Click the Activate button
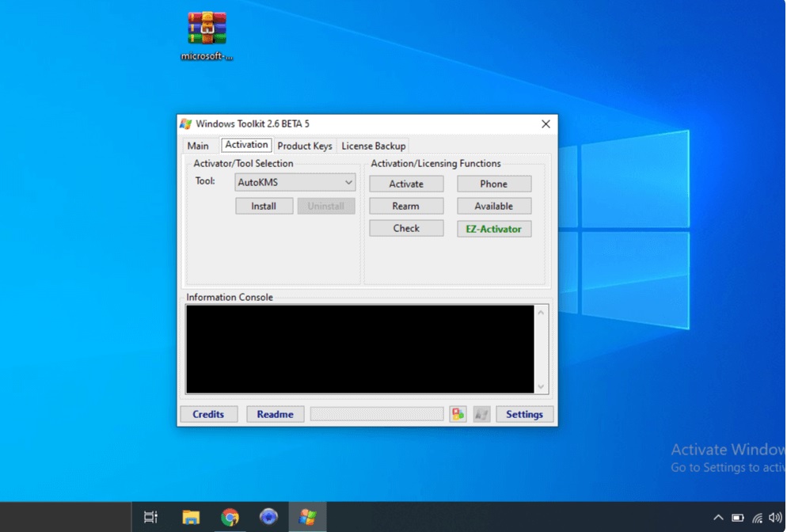The image size is (787, 532). pyautogui.click(x=406, y=184)
